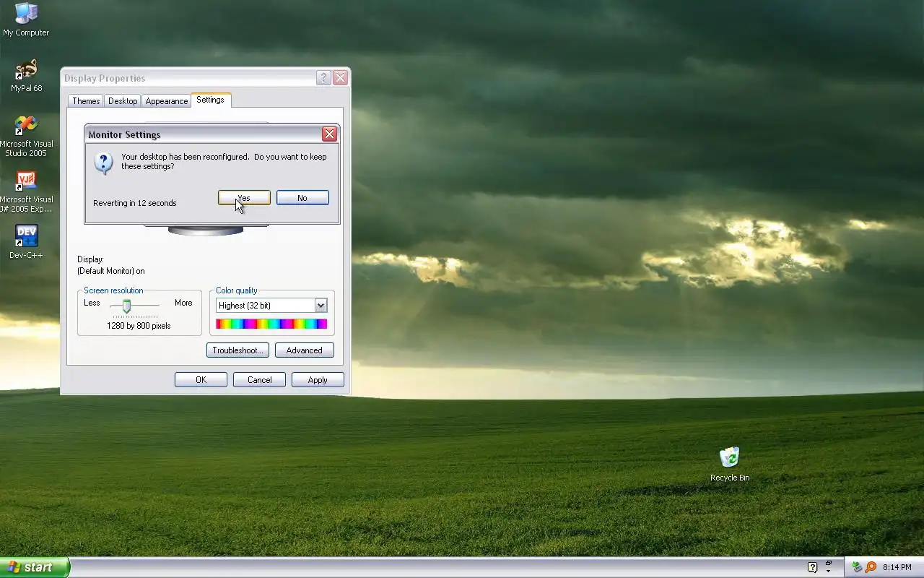Select the Settings tab
The height and width of the screenshot is (578, 924).
(210, 100)
